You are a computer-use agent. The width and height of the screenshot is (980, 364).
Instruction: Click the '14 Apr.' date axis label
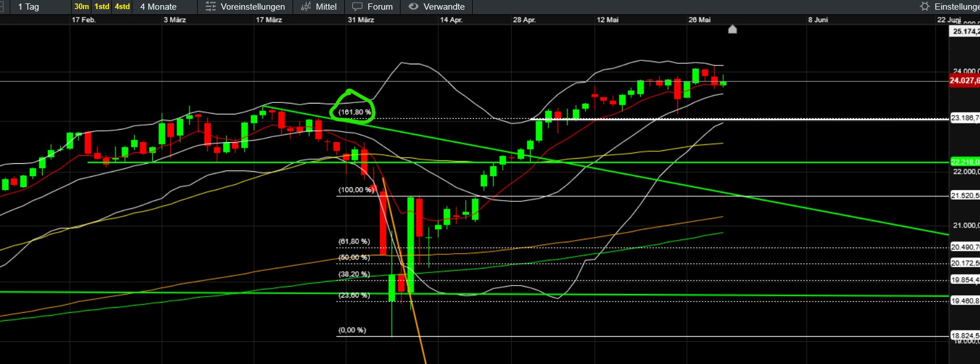point(451,20)
